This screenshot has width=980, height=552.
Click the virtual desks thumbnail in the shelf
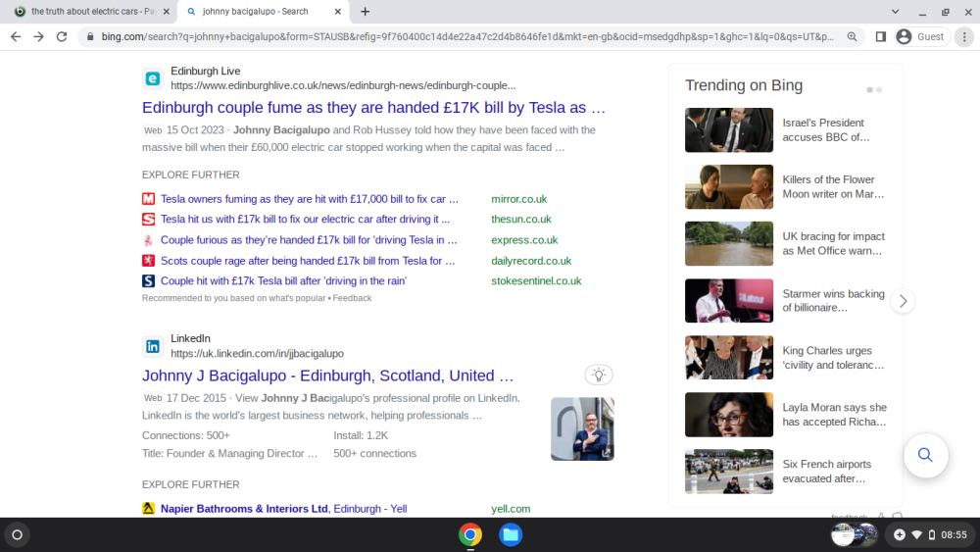(855, 535)
